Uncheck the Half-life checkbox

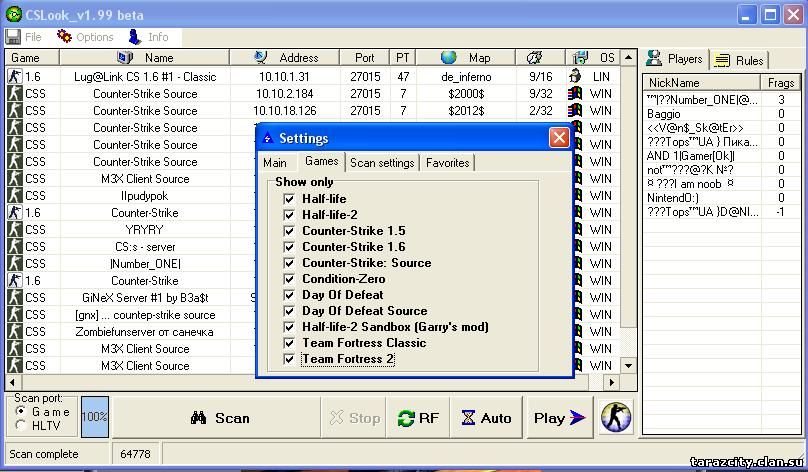click(289, 199)
